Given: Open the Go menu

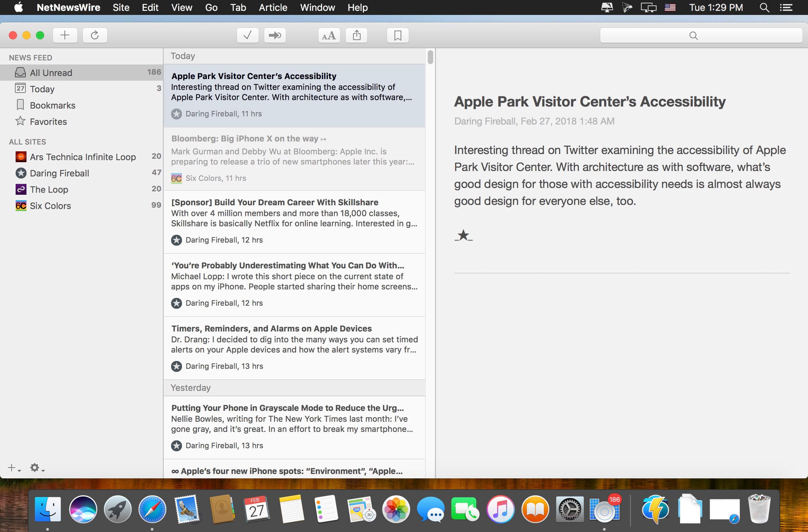Looking at the screenshot, I should tap(211, 7).
